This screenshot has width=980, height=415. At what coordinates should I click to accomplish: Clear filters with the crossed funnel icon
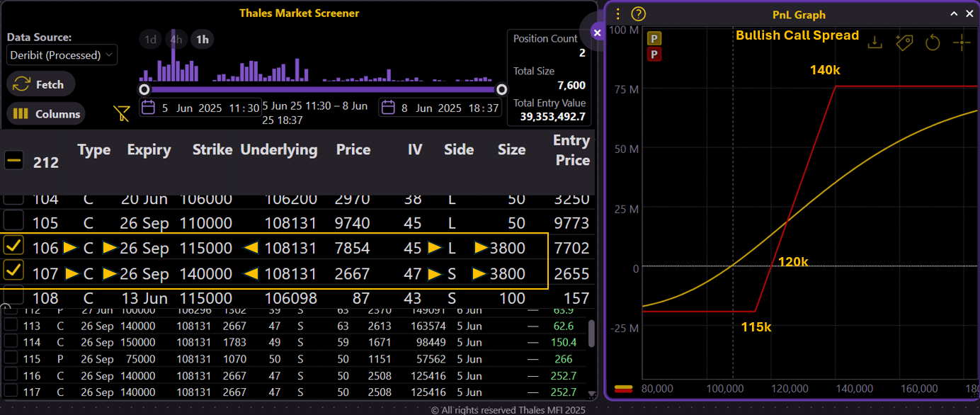pos(122,113)
